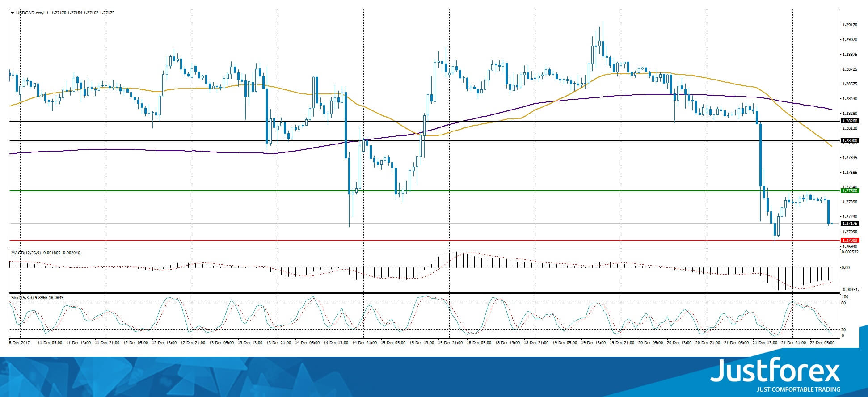Click the 1.29170 price axis label
Viewport: 868px width, 397px height.
coord(850,25)
